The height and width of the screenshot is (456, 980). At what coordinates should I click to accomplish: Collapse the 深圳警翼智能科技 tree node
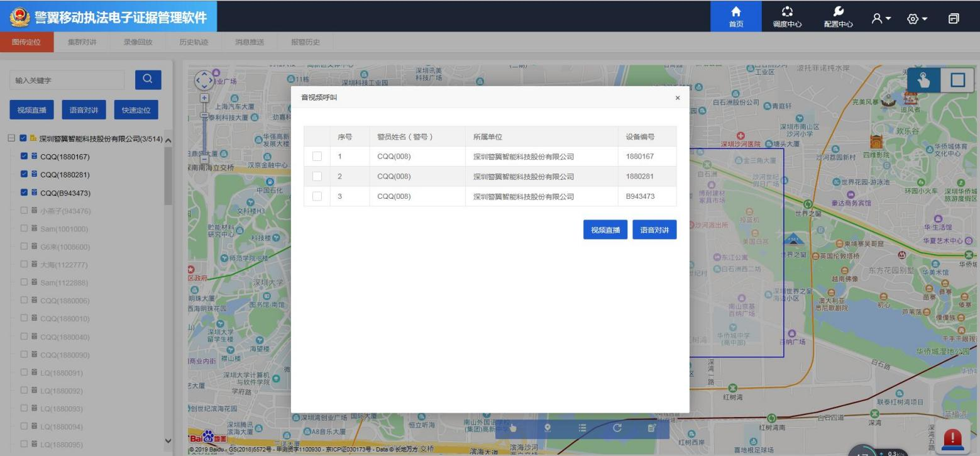(13, 138)
